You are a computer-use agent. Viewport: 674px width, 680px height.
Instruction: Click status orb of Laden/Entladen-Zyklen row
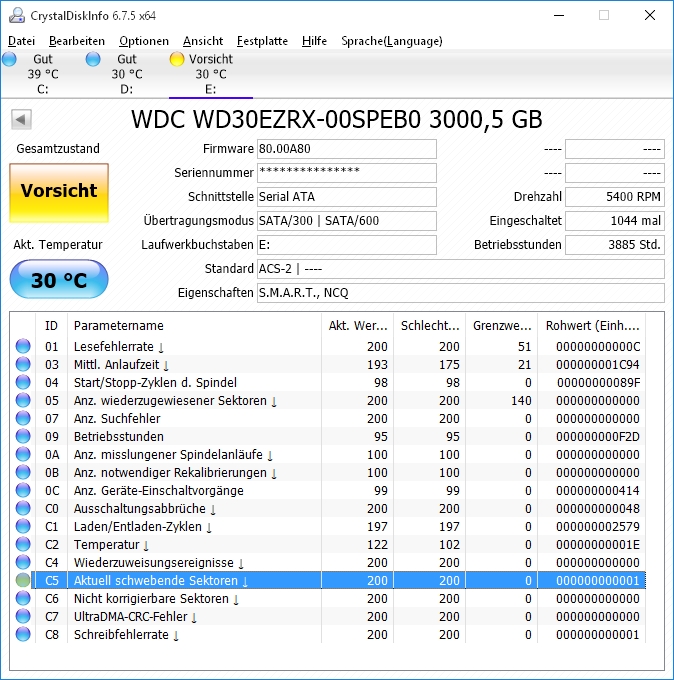[23, 526]
